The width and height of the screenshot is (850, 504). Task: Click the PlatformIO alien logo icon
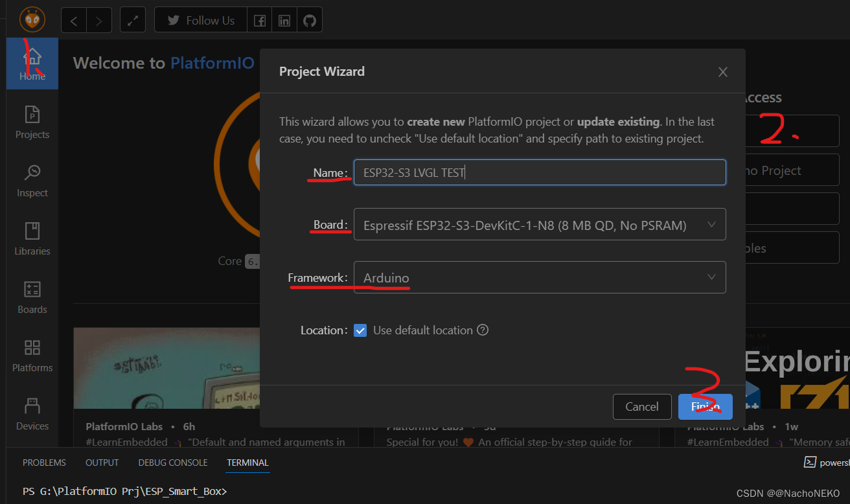[32, 20]
